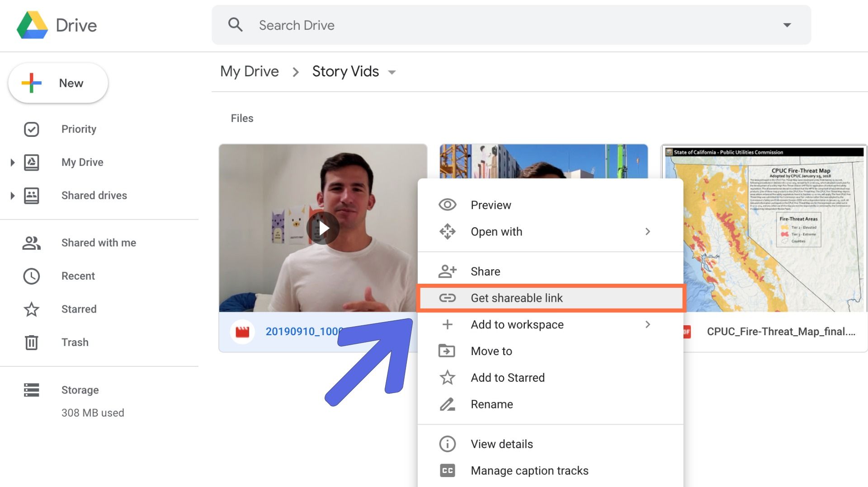Image resolution: width=868 pixels, height=487 pixels.
Task: Play the 20190910 video thumbnail
Action: pyautogui.click(x=323, y=228)
